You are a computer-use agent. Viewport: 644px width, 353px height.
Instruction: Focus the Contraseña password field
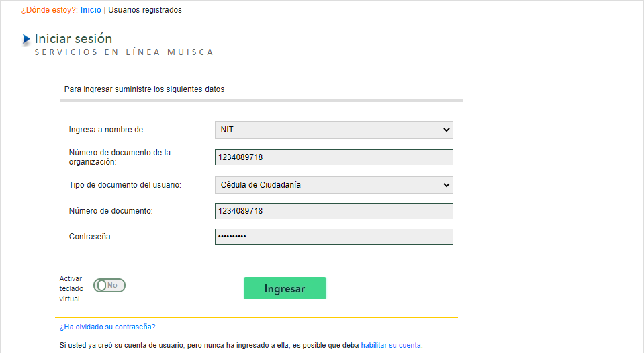[334, 237]
